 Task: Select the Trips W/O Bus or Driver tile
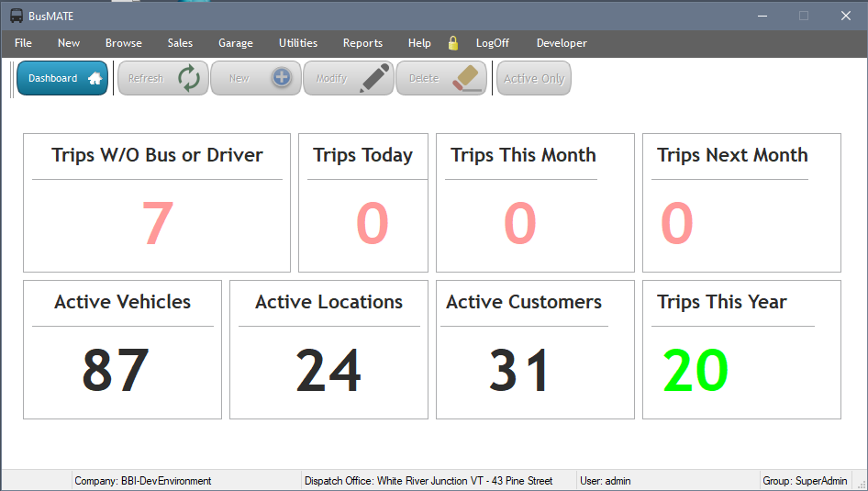click(x=157, y=203)
